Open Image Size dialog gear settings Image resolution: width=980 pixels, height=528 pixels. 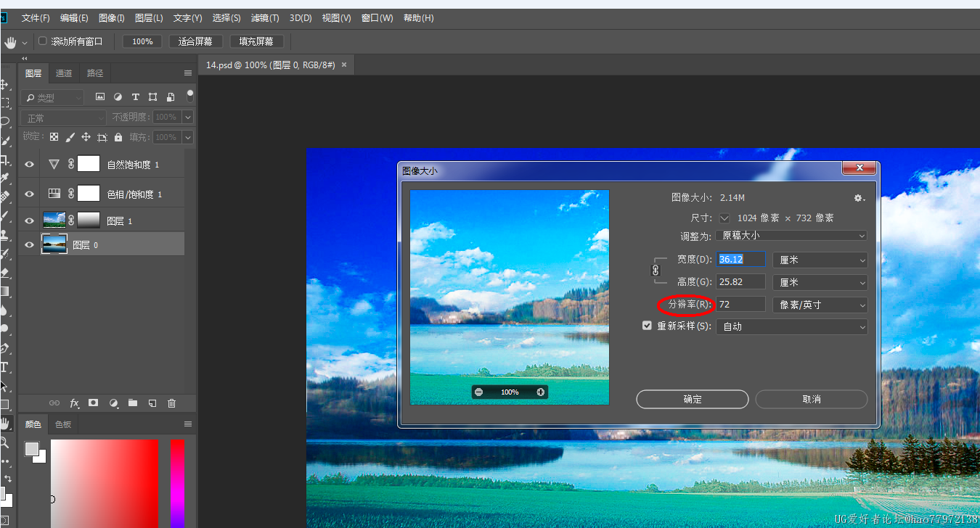(x=859, y=198)
